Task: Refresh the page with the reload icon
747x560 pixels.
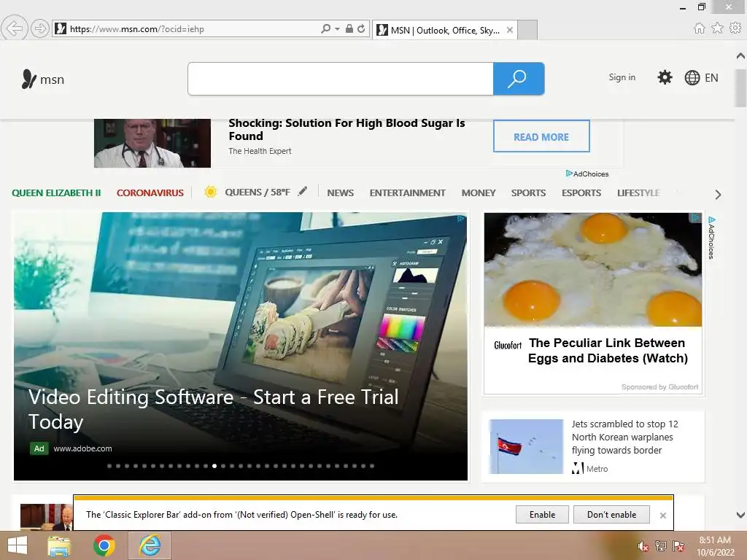Action: pyautogui.click(x=362, y=28)
